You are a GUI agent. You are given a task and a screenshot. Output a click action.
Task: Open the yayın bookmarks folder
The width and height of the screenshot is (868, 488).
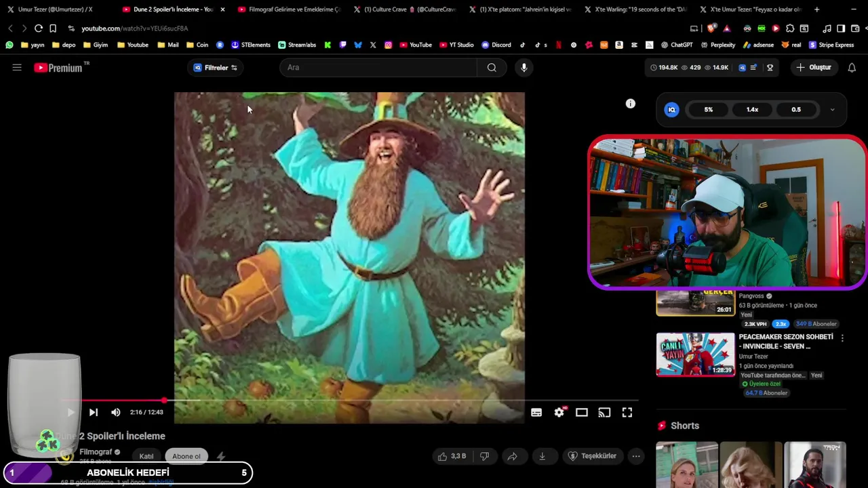(33, 45)
